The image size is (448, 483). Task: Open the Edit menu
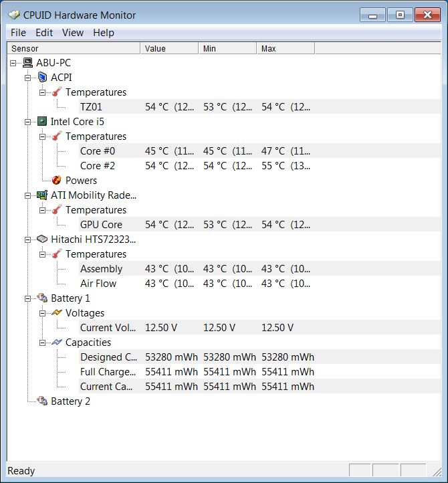point(44,32)
